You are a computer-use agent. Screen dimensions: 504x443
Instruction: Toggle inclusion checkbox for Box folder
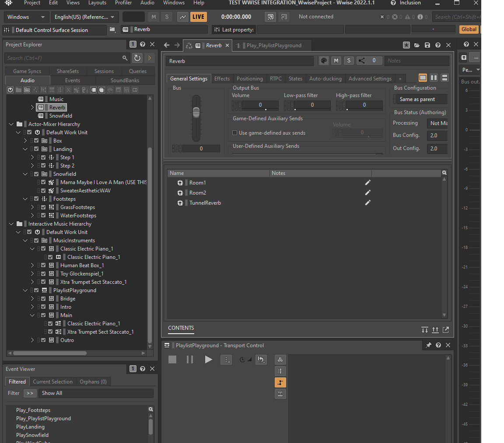pyautogui.click(x=36, y=141)
